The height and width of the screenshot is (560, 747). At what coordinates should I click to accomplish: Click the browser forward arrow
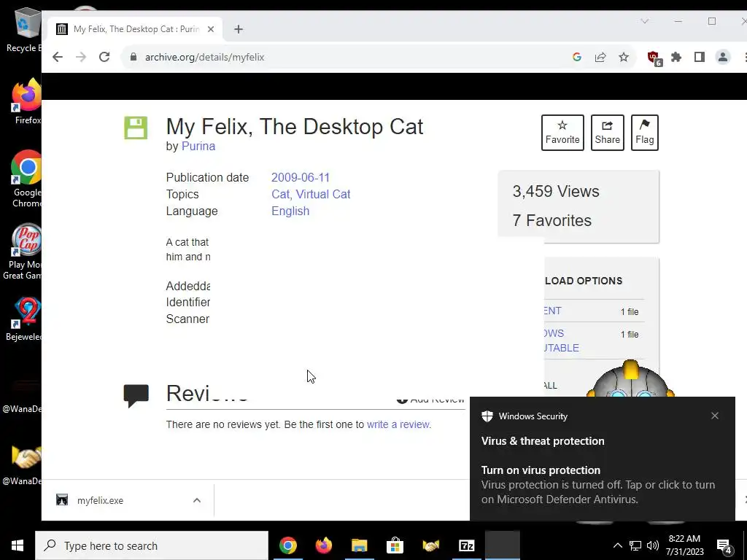[x=81, y=57]
